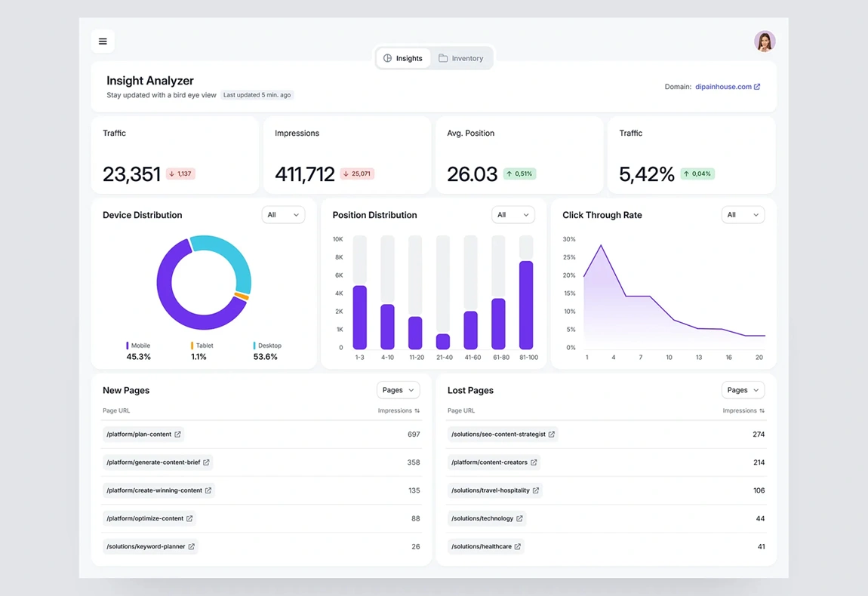Sort New Pages by Impressions using the sort icon

pyautogui.click(x=420, y=411)
